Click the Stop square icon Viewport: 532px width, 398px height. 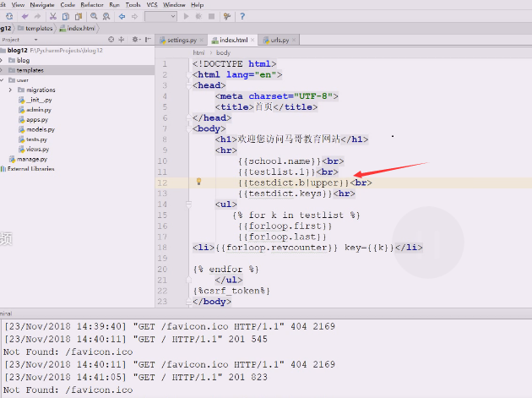pos(211,16)
